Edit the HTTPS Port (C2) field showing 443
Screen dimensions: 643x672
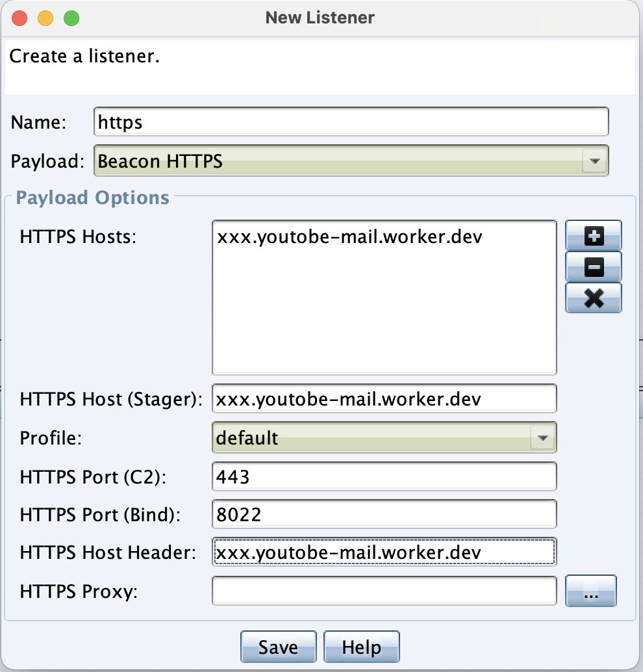coord(384,477)
